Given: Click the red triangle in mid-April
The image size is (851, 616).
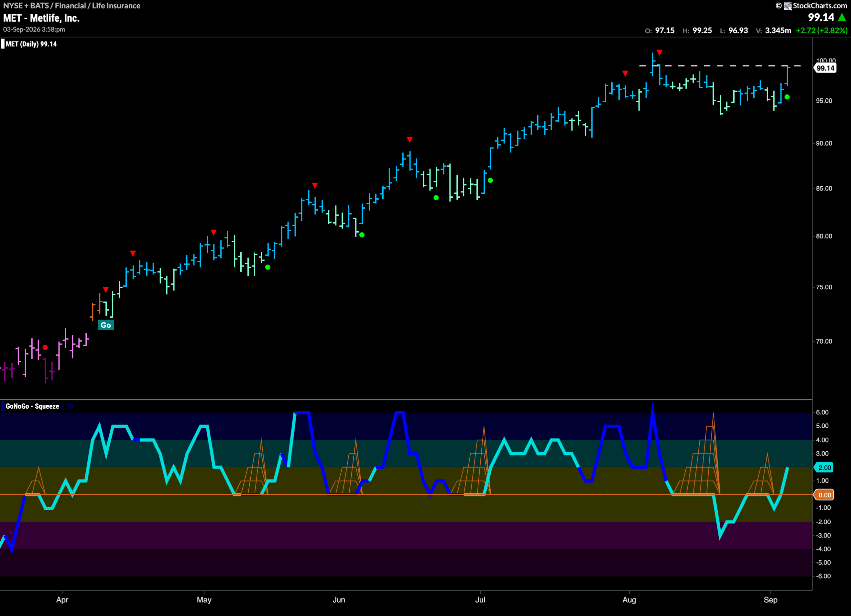Looking at the screenshot, I should 133,254.
